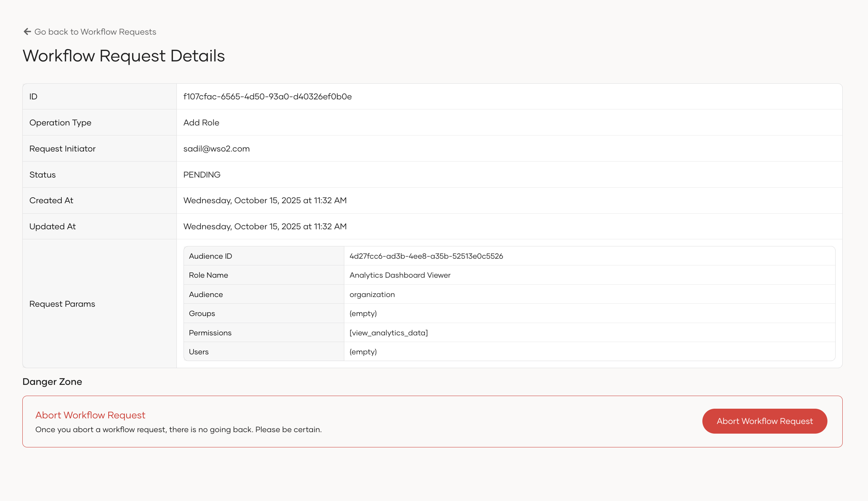Click the Request Params row label
This screenshot has height=501, width=868.
coord(62,304)
